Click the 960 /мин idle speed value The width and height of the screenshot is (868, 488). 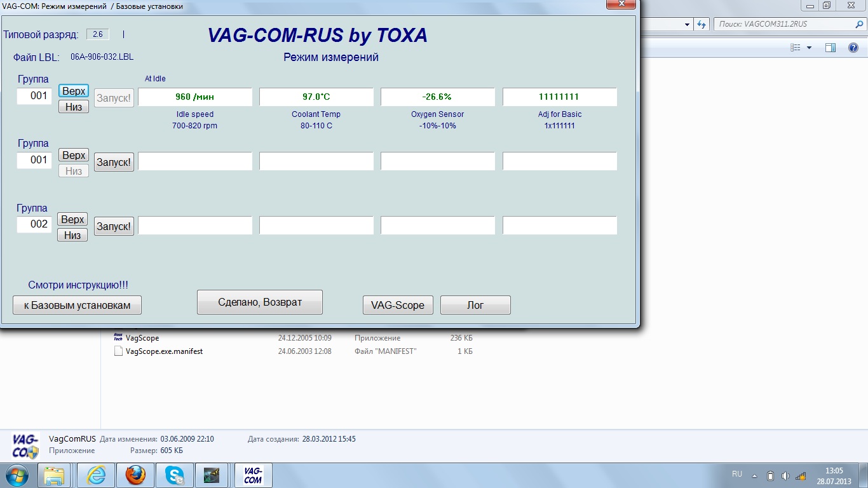click(x=195, y=97)
